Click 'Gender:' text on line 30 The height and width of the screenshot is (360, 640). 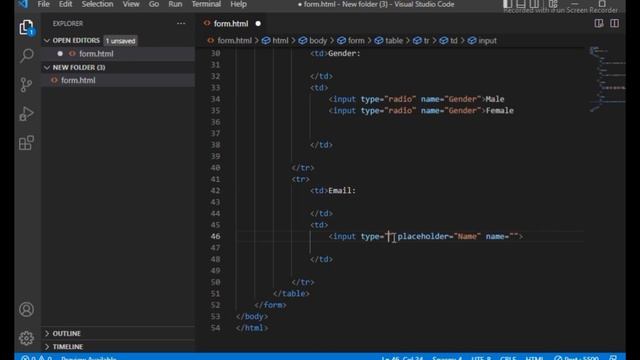coord(344,53)
